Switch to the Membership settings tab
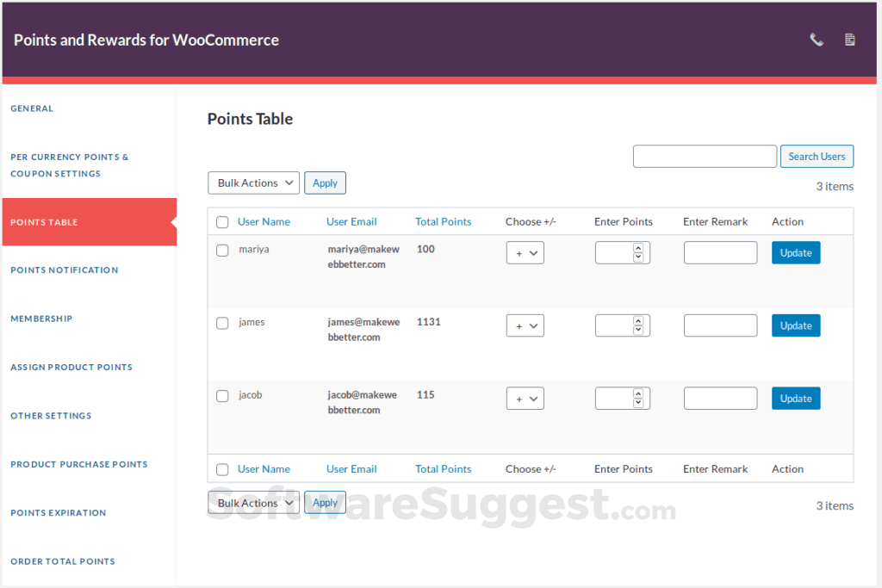 (x=41, y=319)
